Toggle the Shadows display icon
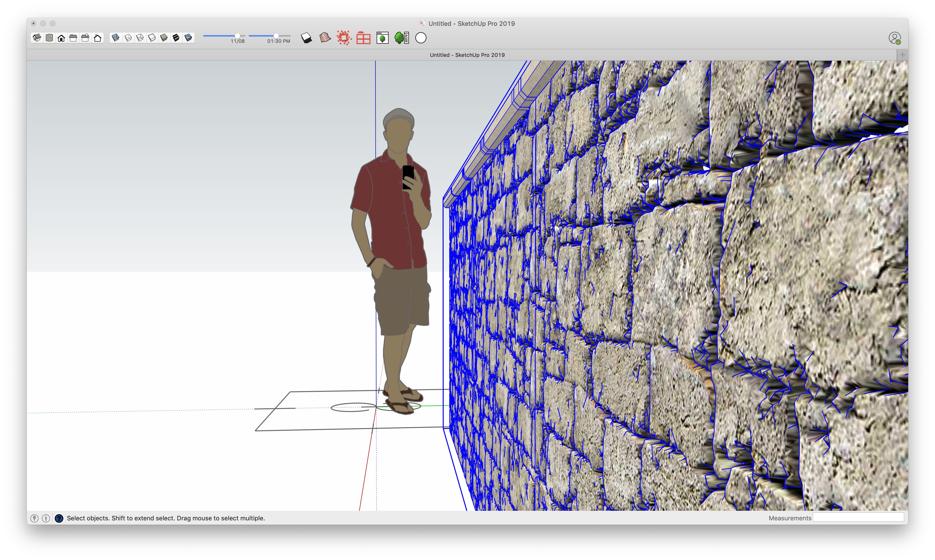 click(x=306, y=38)
